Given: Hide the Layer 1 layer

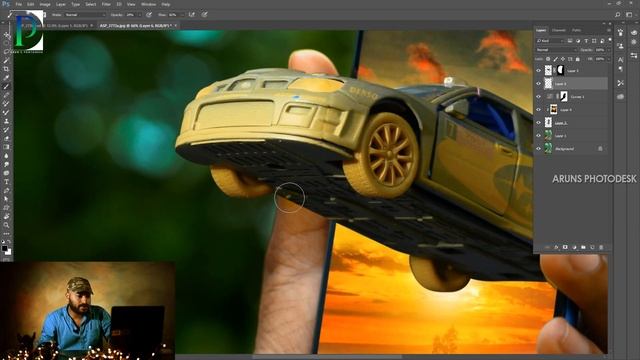Looking at the screenshot, I should [x=538, y=136].
